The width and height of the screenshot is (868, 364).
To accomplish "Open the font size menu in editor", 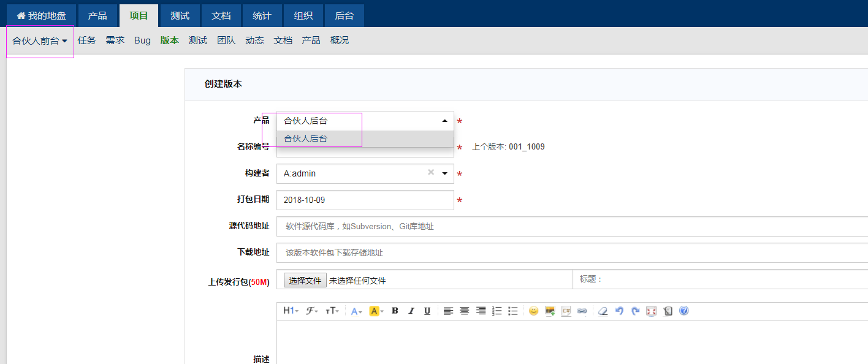I will tap(332, 311).
